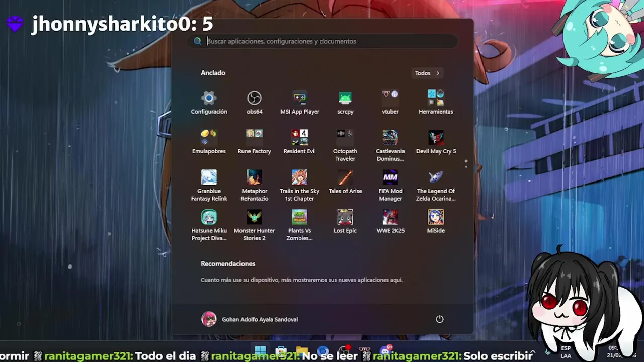Launch Devil May Cry 5
The height and width of the screenshot is (362, 644).
(436, 142)
